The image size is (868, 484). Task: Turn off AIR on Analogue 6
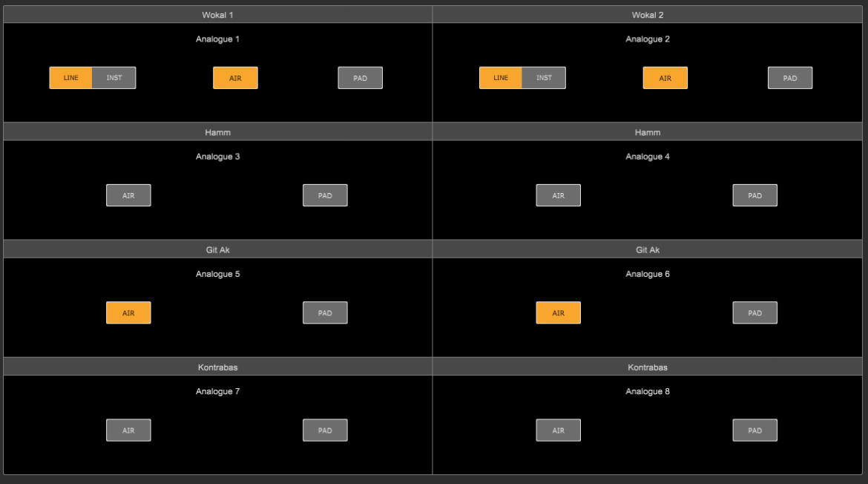pos(559,313)
